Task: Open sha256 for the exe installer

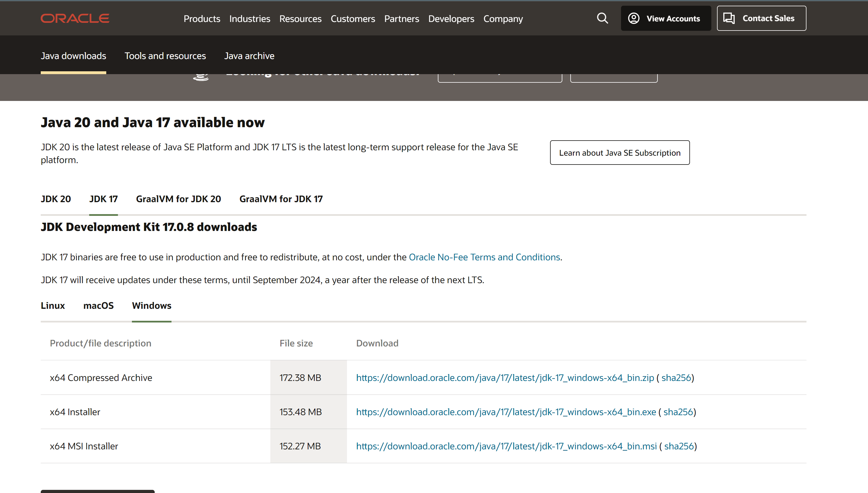Action: [x=678, y=412]
